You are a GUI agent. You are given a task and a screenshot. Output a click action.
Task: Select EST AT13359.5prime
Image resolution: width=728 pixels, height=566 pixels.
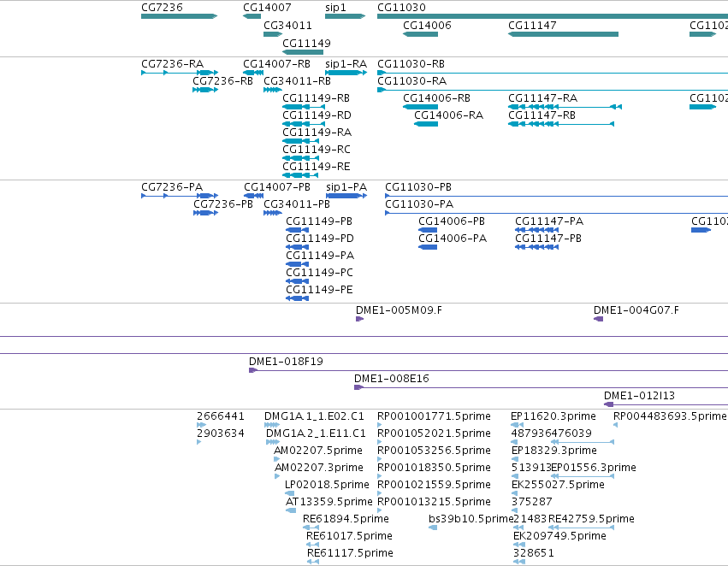pyautogui.click(x=291, y=510)
